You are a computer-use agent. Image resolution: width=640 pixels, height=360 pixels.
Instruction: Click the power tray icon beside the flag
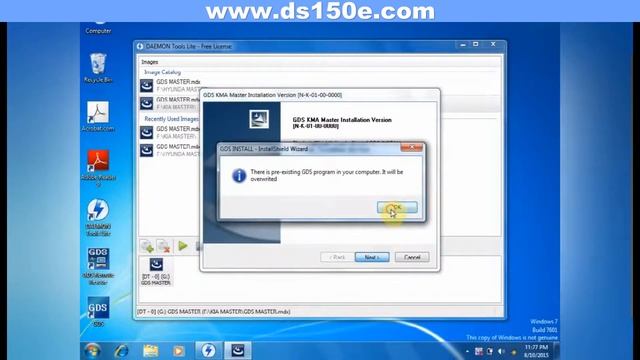point(490,351)
